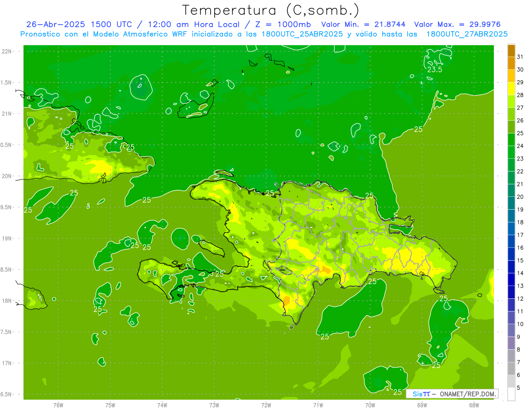Select "Valor Max. = 29.9976" text
532x411 pixels.
point(458,24)
